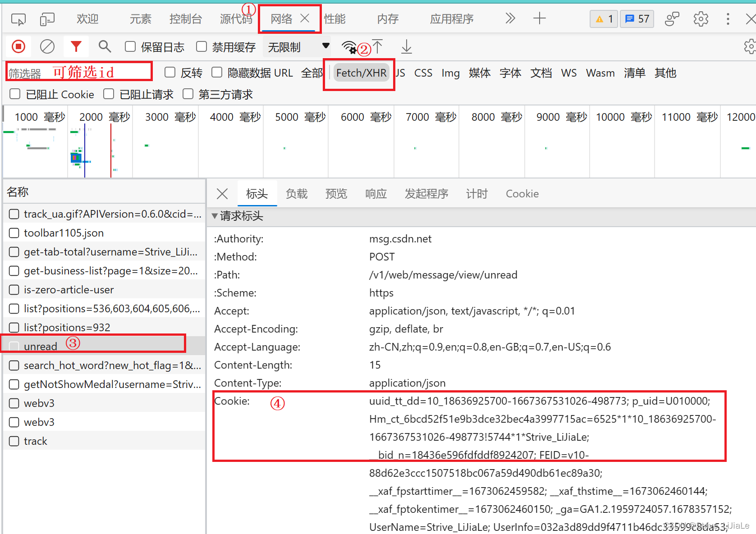This screenshot has height=534, width=756.
Task: Open the 计时 detail tab
Action: click(477, 194)
